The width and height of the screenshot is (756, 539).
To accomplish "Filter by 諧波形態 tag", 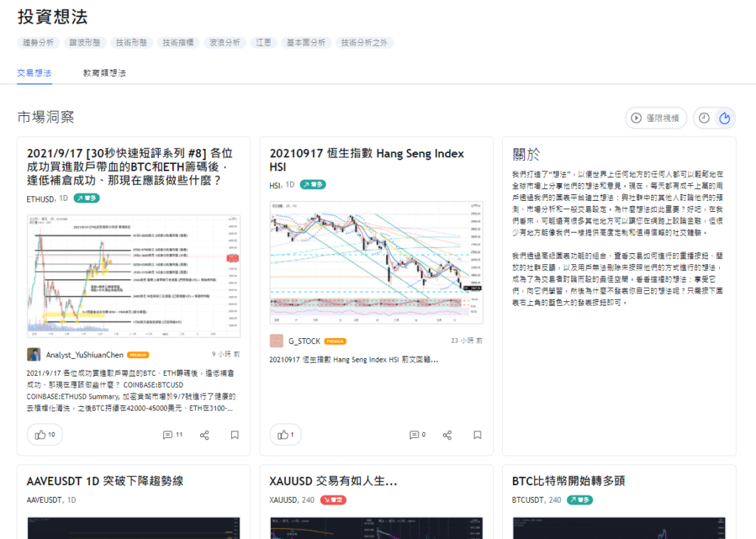I will [x=85, y=42].
